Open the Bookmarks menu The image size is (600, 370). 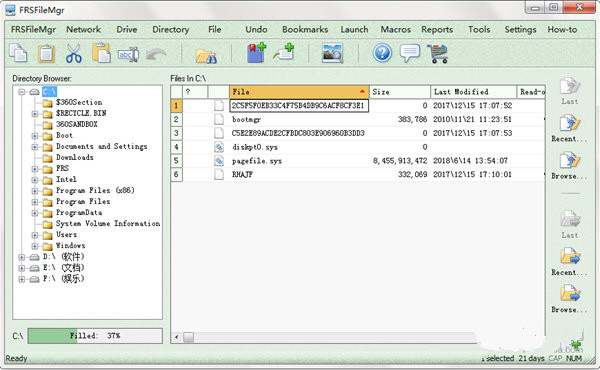pyautogui.click(x=305, y=29)
